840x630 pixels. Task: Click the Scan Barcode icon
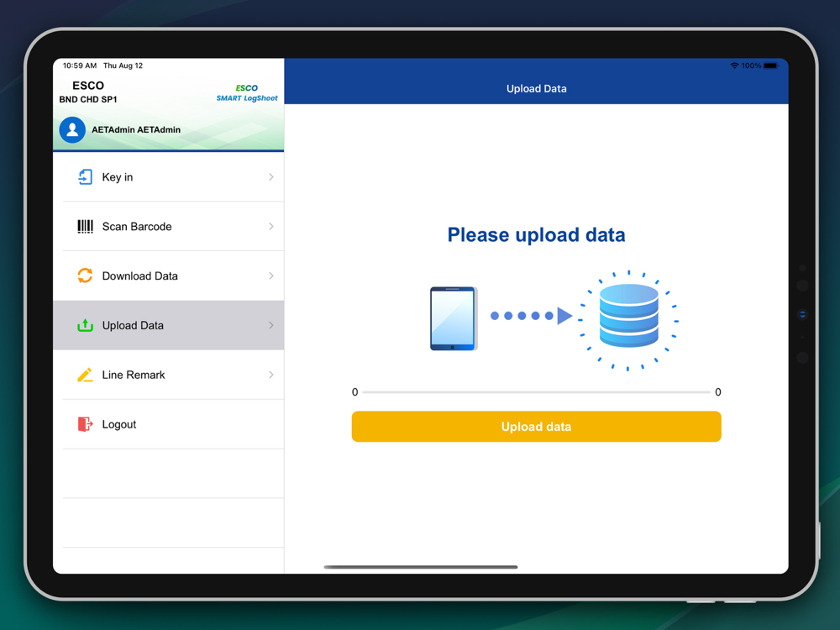(85, 227)
